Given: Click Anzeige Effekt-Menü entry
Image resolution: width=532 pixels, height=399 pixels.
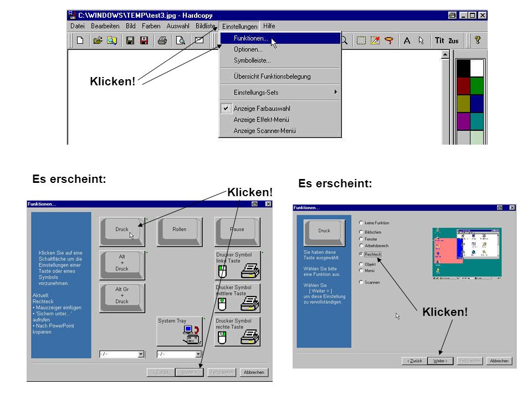Looking at the screenshot, I should click(280, 120).
